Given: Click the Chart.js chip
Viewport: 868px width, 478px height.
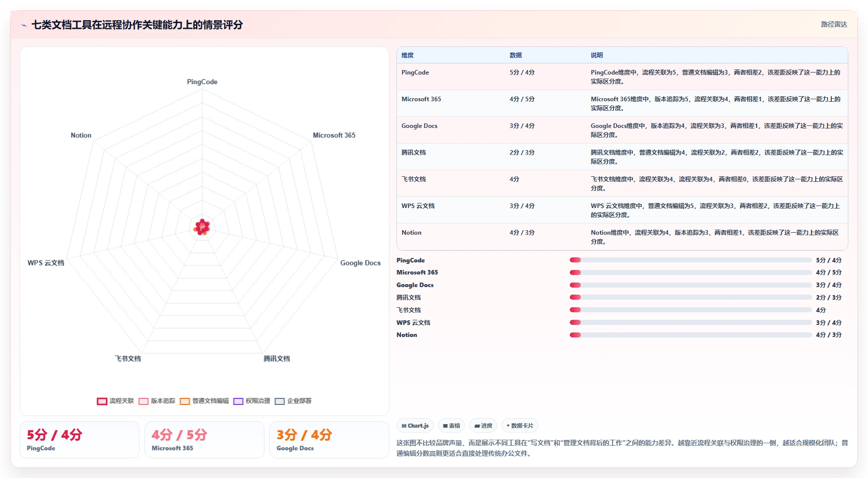Looking at the screenshot, I should point(415,426).
